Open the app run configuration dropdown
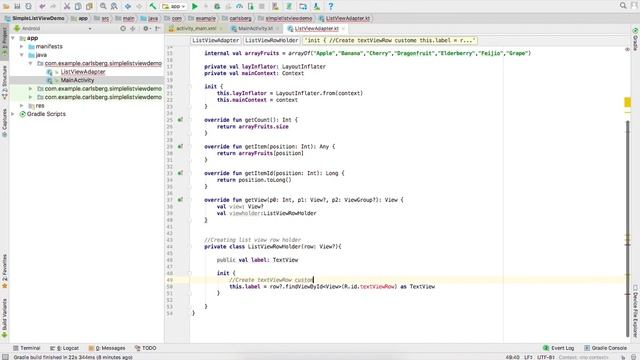The image size is (640, 360). [x=173, y=6]
